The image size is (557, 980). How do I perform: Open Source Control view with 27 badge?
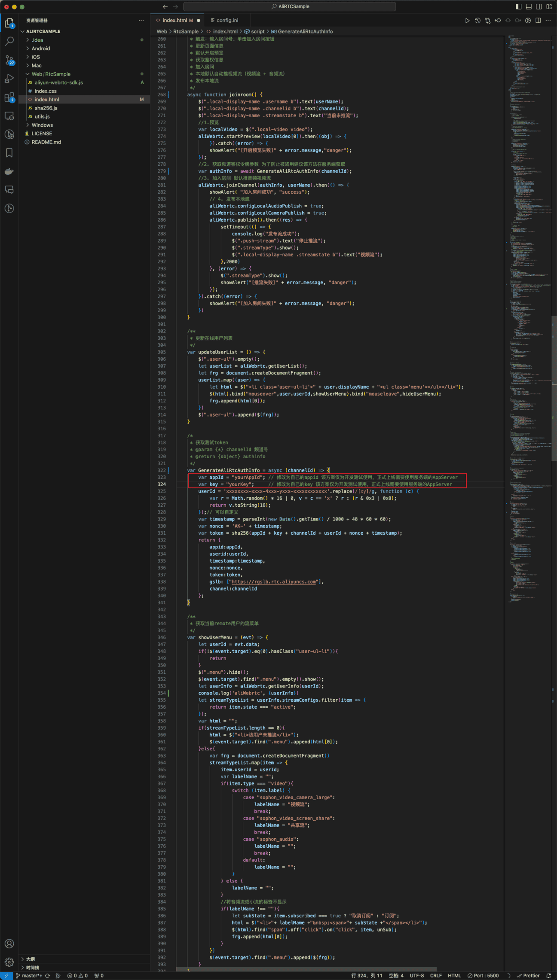[x=9, y=60]
